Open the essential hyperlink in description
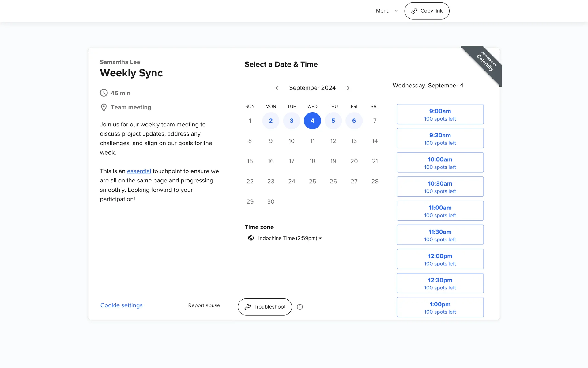 coord(139,171)
